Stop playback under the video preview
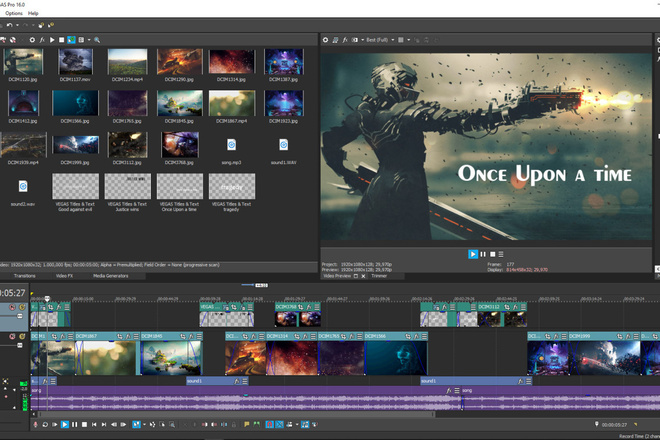This screenshot has width=660, height=440. 492,254
